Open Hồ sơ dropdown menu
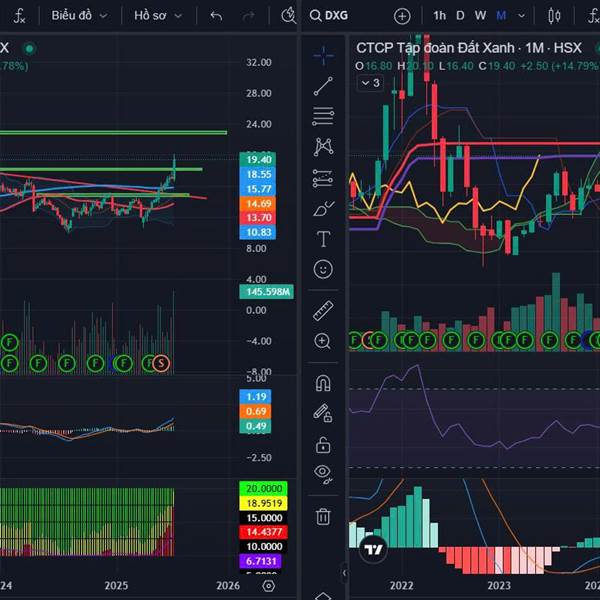Viewport: 600px width, 600px height. [x=158, y=16]
